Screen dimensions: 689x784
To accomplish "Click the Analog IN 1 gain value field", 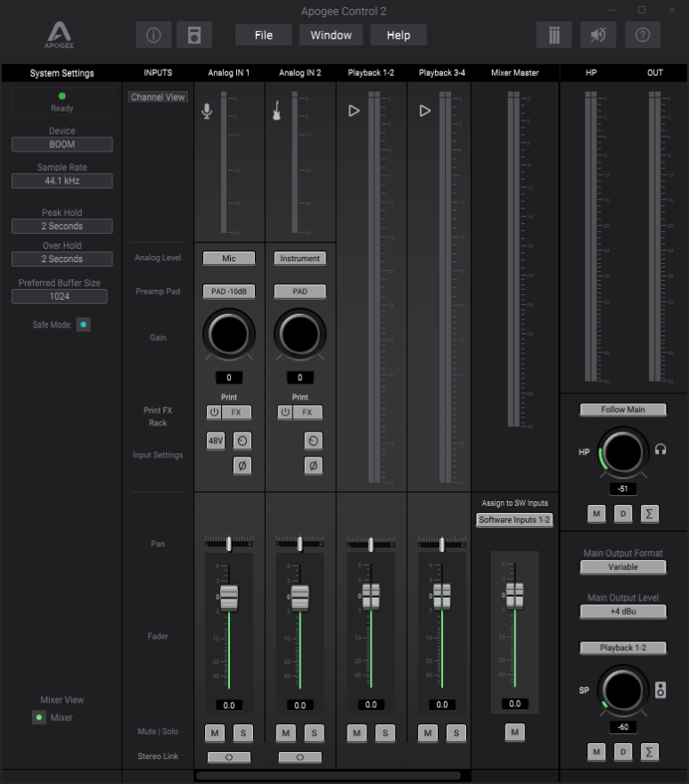I will click(229, 377).
